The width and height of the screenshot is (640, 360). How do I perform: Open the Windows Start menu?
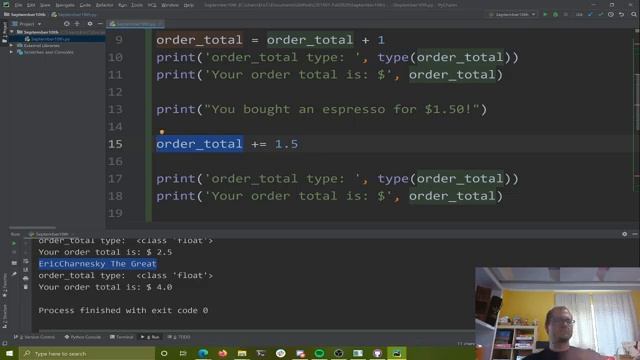(x=9, y=353)
